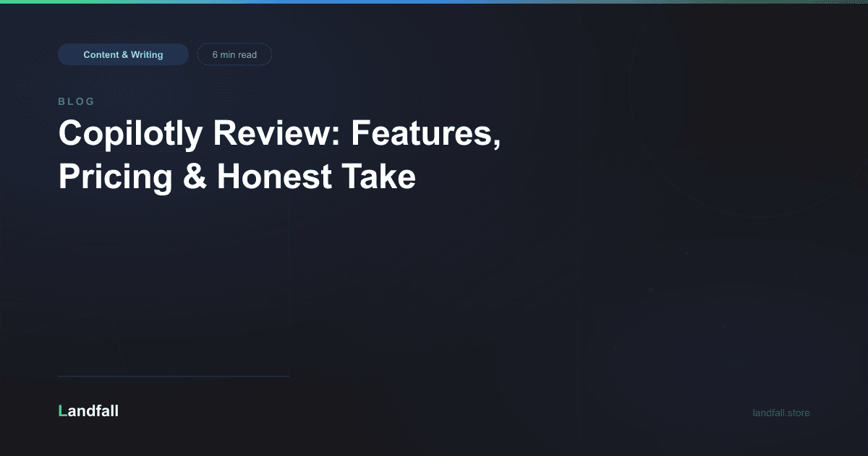Expand the reading time badge
Image resolution: width=868 pixels, height=456 pixels.
click(x=234, y=54)
